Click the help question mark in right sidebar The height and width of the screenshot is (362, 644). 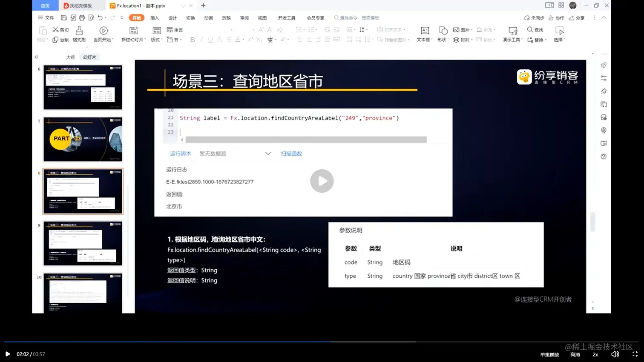pyautogui.click(x=604, y=157)
